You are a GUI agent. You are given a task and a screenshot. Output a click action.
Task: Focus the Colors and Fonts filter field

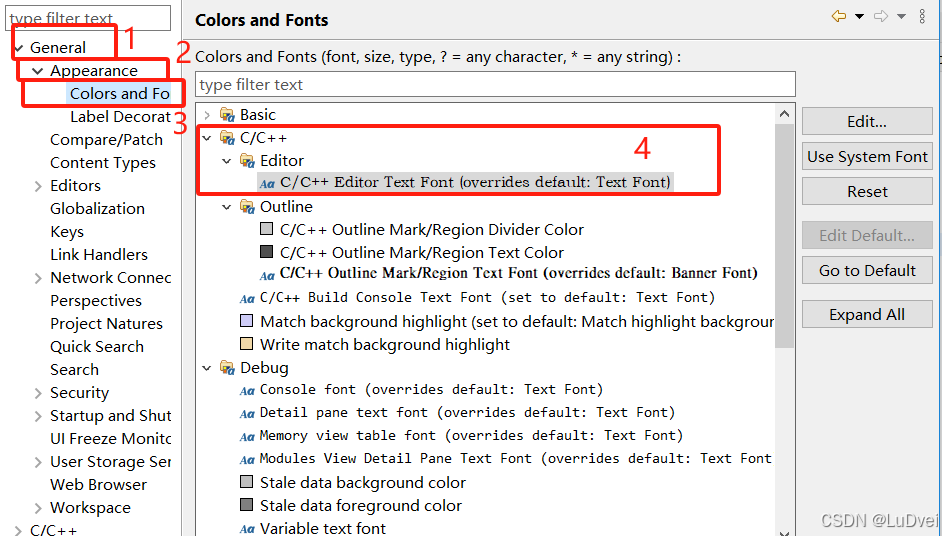[495, 85]
